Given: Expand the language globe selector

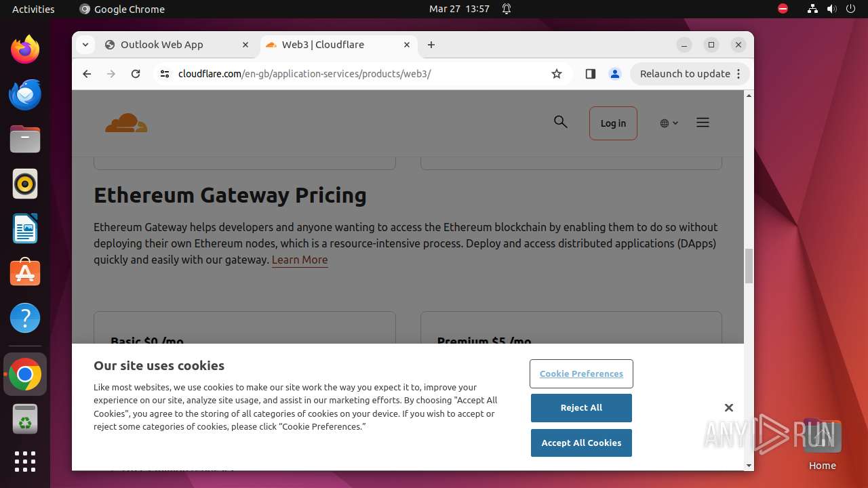Looking at the screenshot, I should click(x=669, y=123).
